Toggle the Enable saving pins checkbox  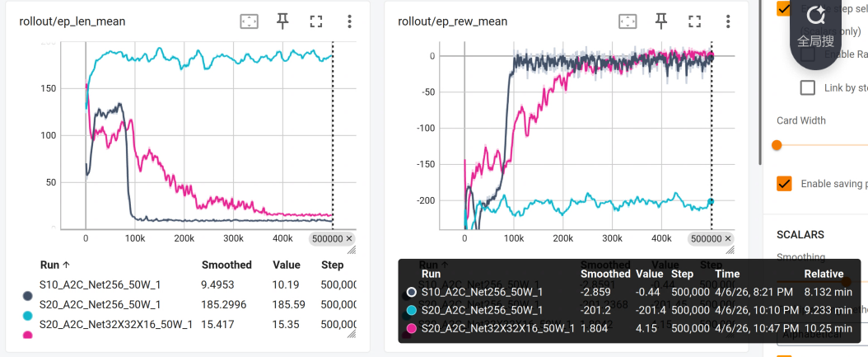pyautogui.click(x=784, y=184)
